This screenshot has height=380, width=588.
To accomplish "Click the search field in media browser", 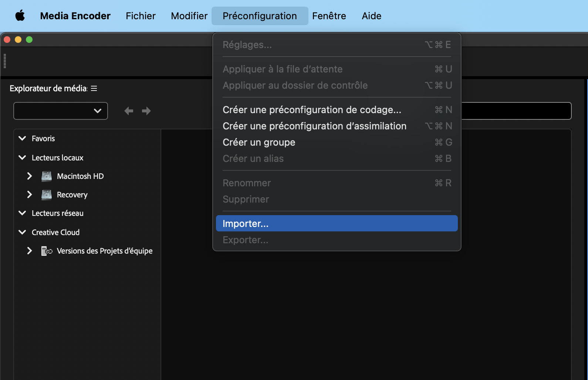I will point(516,111).
